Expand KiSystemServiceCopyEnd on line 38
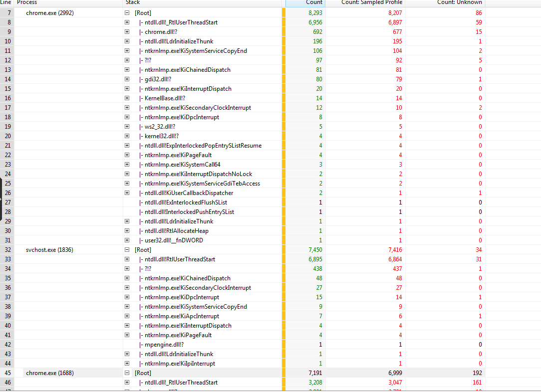This screenshot has height=392, width=541. (127, 307)
